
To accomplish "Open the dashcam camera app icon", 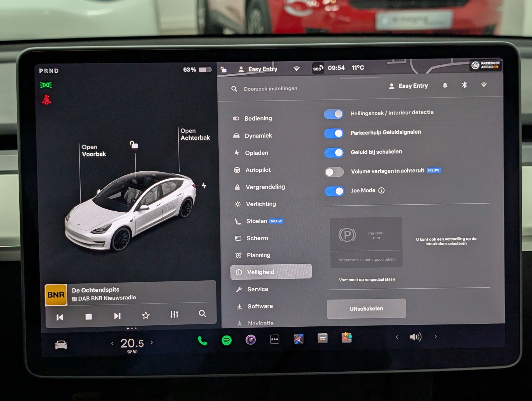I will (x=250, y=340).
